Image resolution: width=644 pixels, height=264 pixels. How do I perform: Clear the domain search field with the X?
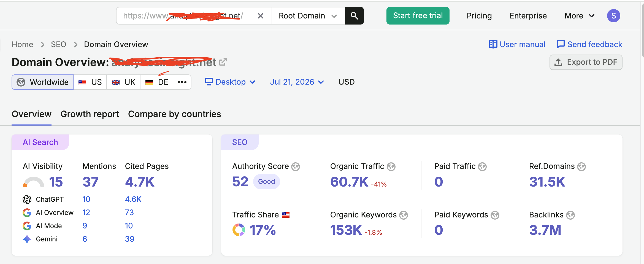pyautogui.click(x=260, y=16)
